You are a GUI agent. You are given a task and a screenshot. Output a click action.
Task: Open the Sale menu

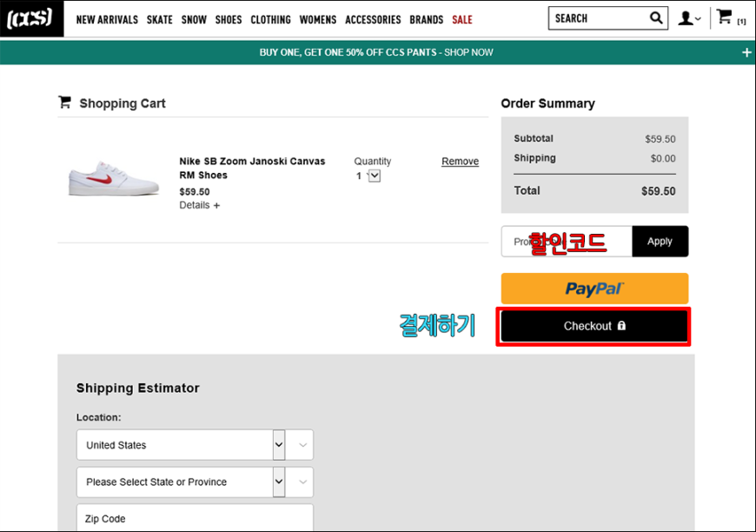click(462, 20)
